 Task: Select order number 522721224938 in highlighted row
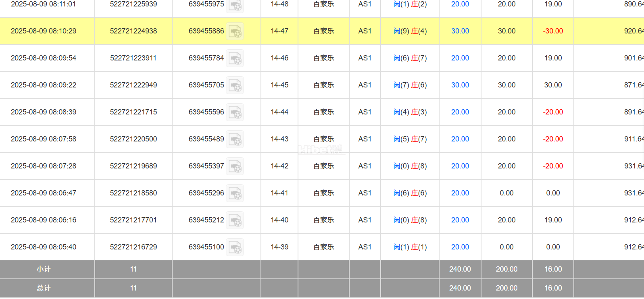(x=133, y=31)
